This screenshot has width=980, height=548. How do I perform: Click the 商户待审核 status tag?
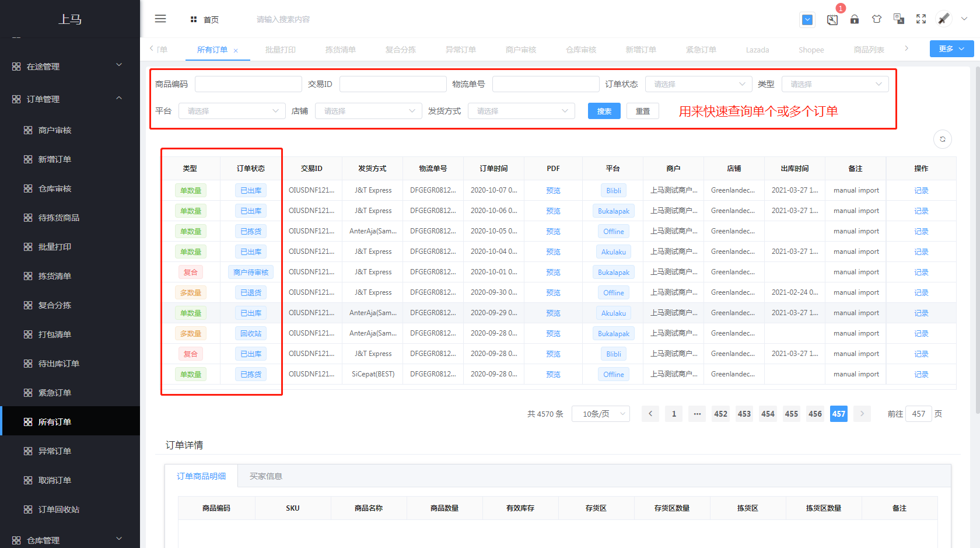pyautogui.click(x=251, y=272)
